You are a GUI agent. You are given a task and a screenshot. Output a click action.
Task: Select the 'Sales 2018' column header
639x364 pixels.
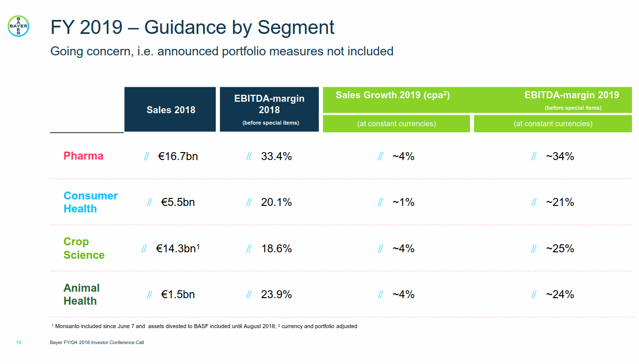pyautogui.click(x=170, y=110)
